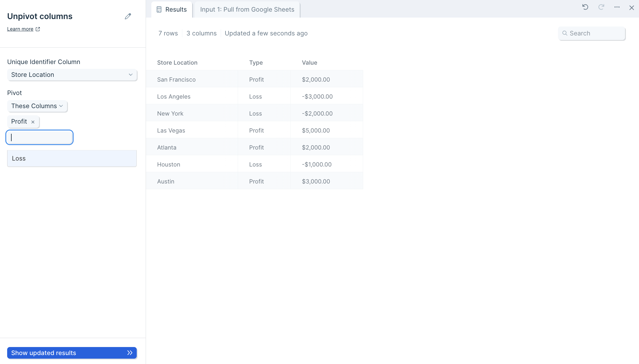Focus the pivot column text input

pos(40,137)
